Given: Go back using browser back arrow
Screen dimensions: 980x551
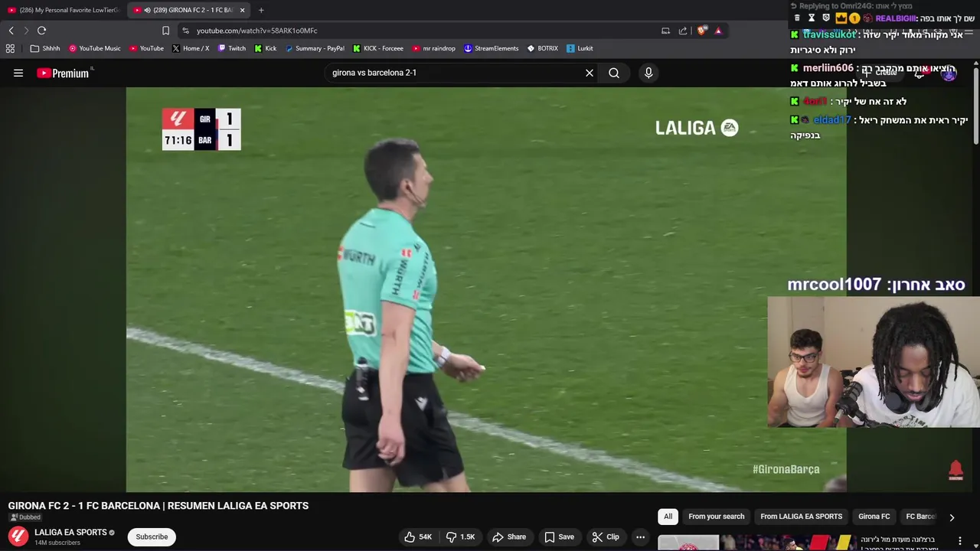Looking at the screenshot, I should 11,31.
